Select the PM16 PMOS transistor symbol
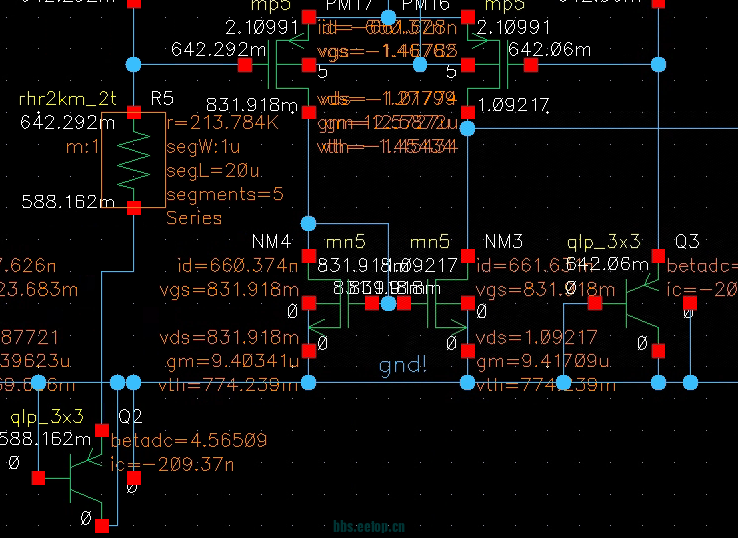Image resolution: width=738 pixels, height=538 pixels. pos(489,64)
